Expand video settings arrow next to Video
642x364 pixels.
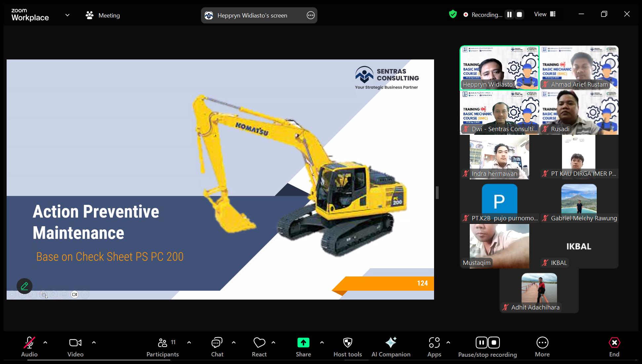[94, 343]
